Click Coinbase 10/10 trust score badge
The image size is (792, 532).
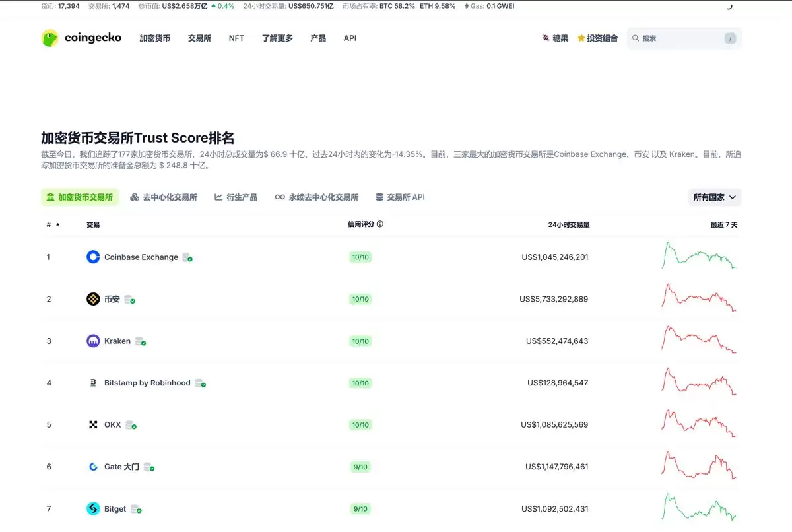[x=360, y=257]
